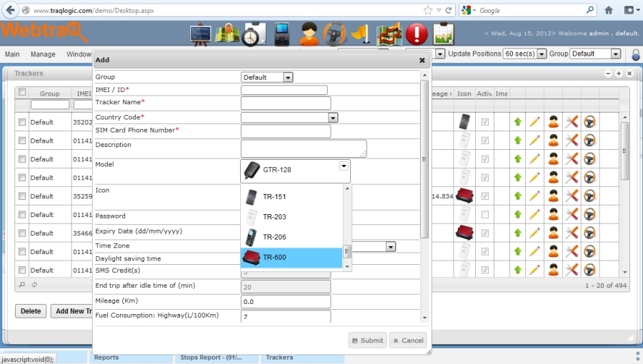The height and width of the screenshot is (364, 643).
Task: Check the last visible Default row checkbox
Action: click(22, 270)
